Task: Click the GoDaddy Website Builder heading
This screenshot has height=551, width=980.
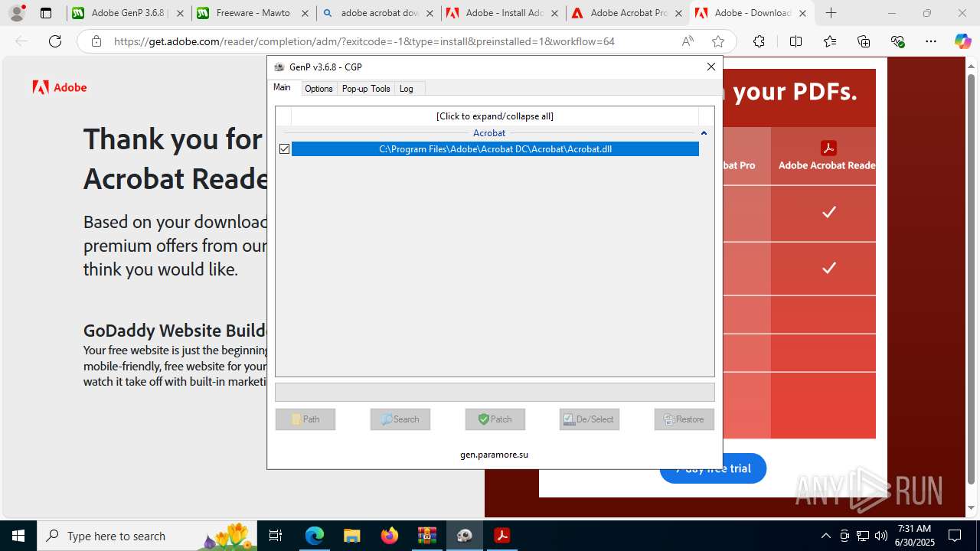Action: click(175, 331)
